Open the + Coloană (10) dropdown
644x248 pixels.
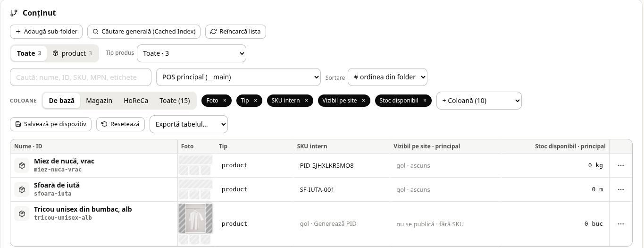[x=479, y=101]
